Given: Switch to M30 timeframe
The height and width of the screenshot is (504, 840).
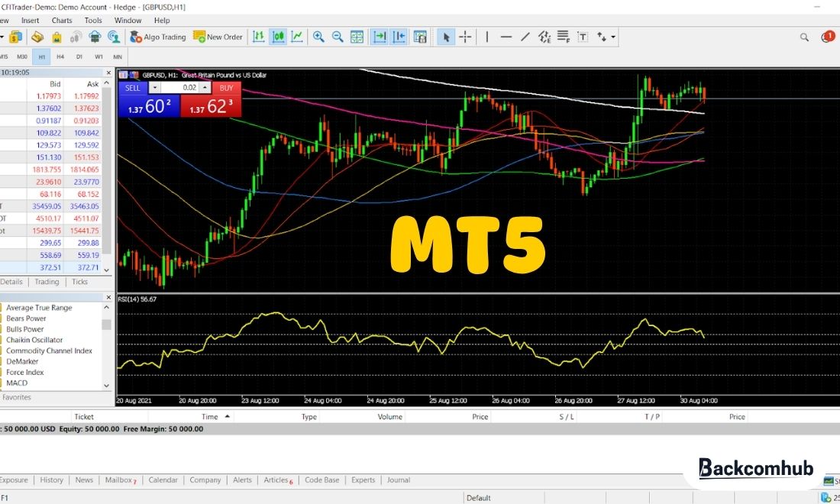Looking at the screenshot, I should coord(22,57).
